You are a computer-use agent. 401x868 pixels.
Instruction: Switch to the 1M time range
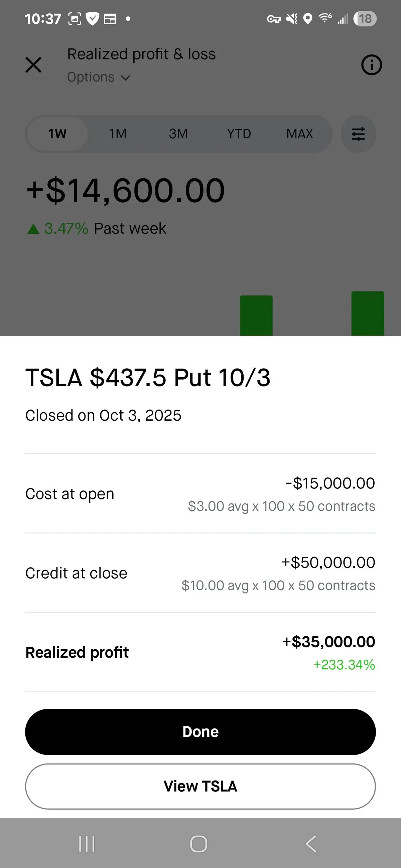coord(118,134)
